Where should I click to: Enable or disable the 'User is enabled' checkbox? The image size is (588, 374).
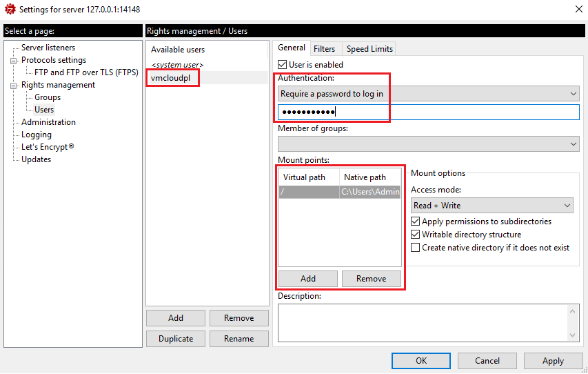[x=282, y=65]
